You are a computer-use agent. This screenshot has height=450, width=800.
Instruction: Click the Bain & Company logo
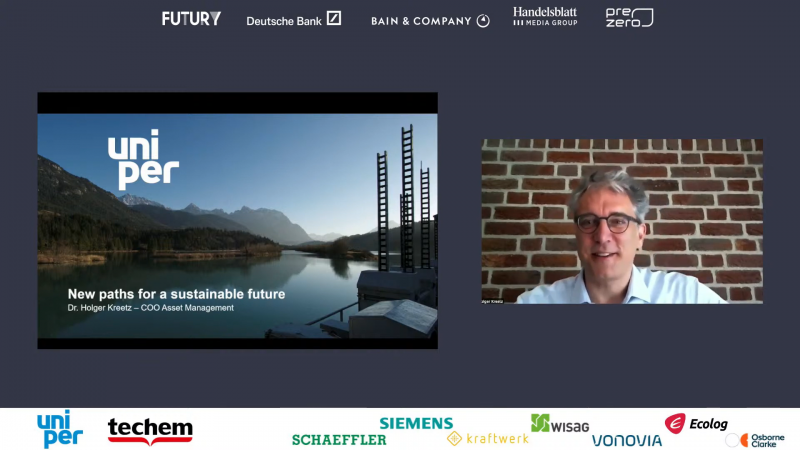(x=430, y=21)
